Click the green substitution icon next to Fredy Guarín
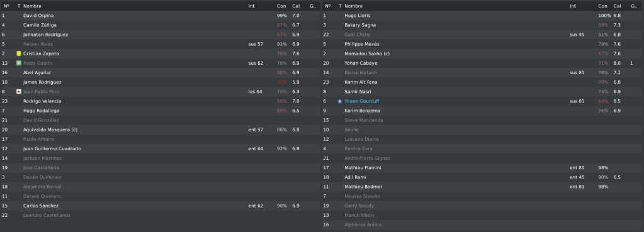 point(18,63)
